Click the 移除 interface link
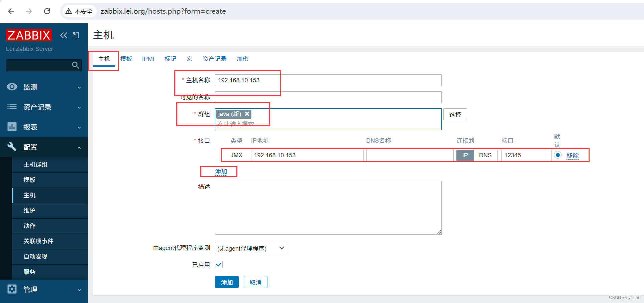644x303 pixels. pos(573,155)
